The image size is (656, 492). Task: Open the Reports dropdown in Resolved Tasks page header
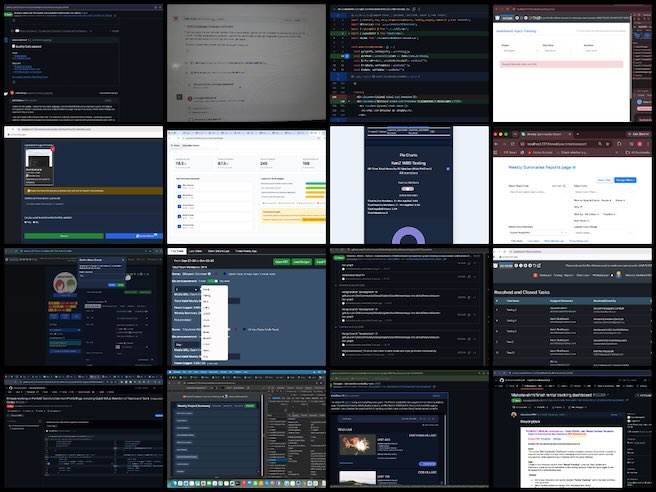(569, 275)
